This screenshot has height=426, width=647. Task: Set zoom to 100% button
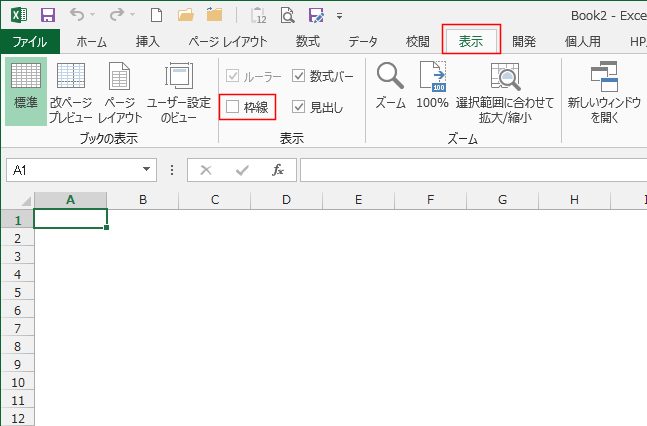point(432,86)
